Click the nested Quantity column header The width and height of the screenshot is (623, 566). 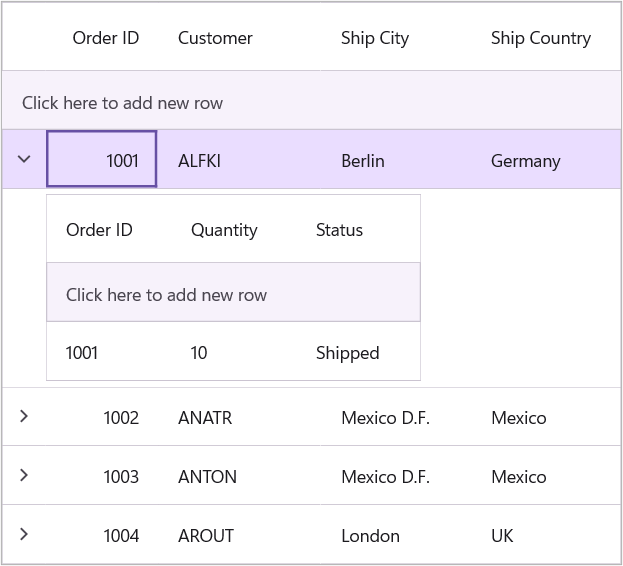click(224, 230)
